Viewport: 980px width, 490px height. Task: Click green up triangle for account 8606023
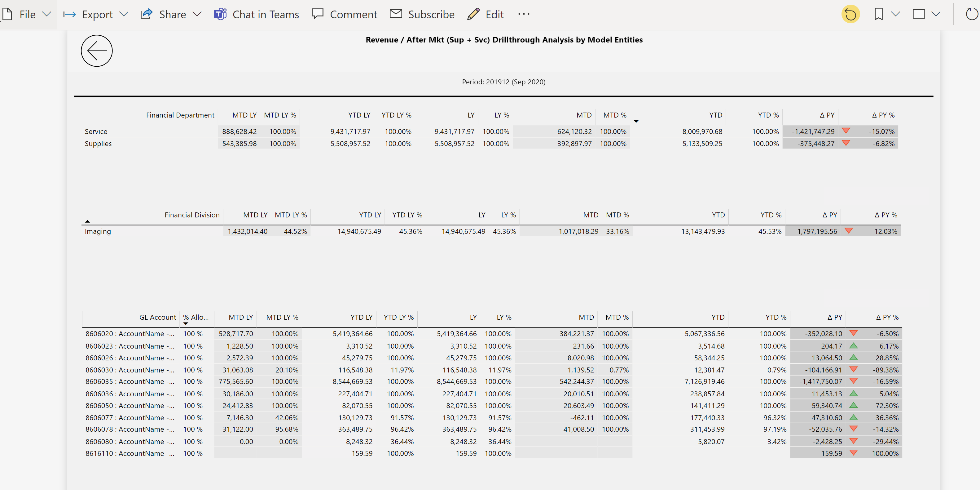tap(853, 346)
